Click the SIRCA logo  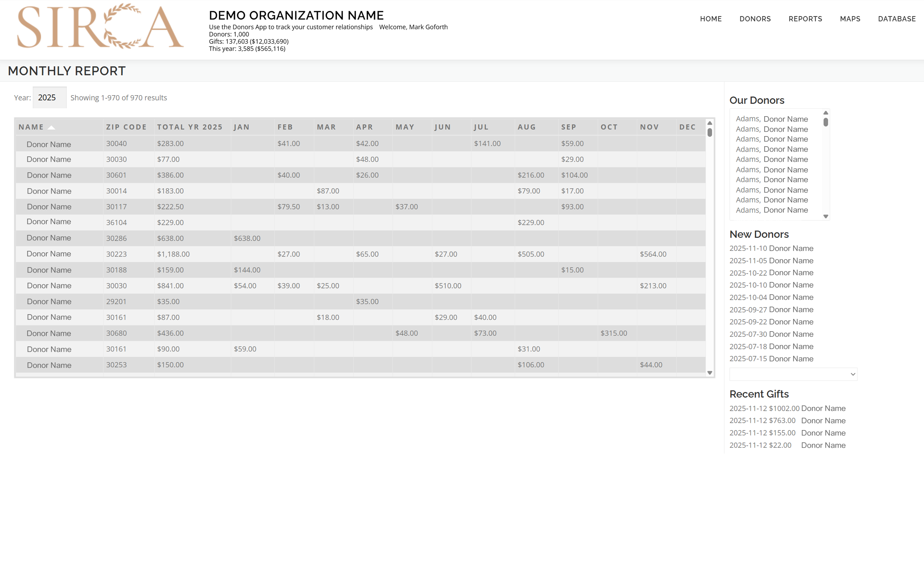(x=101, y=26)
